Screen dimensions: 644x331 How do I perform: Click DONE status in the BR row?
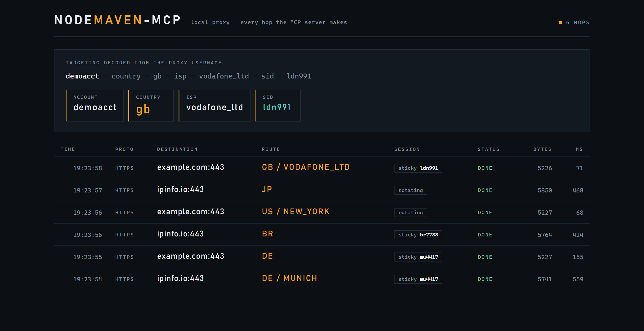(485, 235)
